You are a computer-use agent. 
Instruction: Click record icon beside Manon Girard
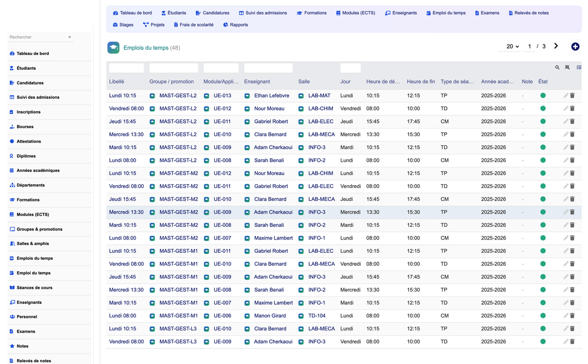(x=247, y=316)
